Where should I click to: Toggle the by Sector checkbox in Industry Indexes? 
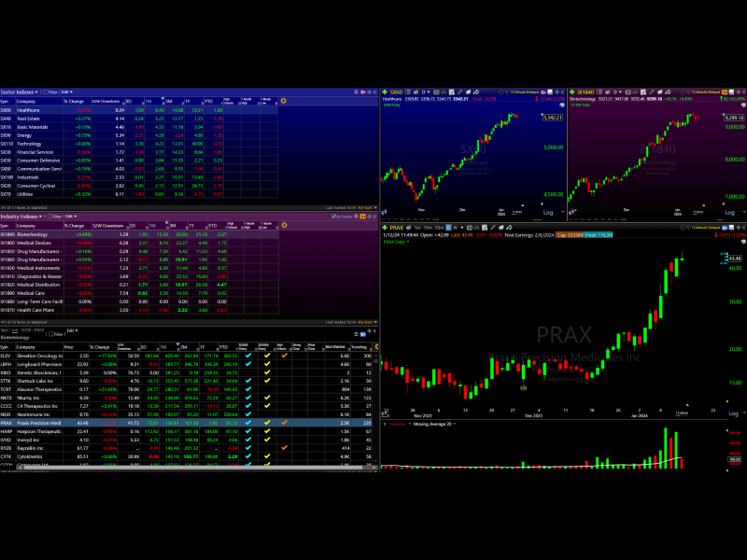334,217
